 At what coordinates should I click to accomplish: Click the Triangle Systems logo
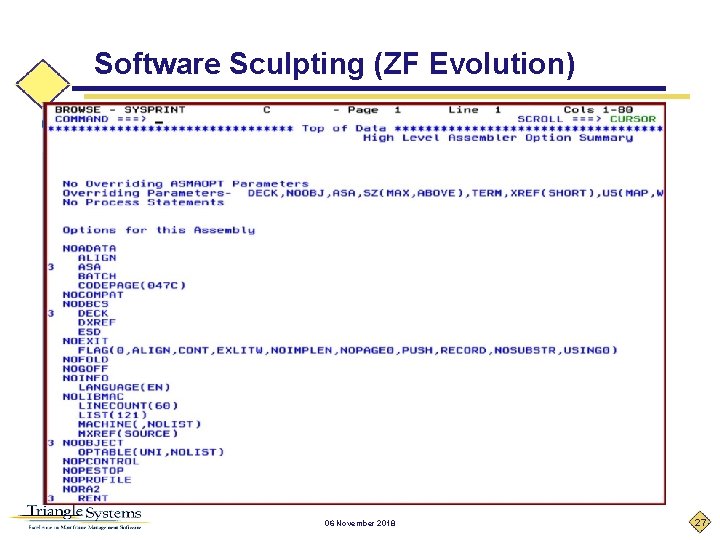(x=83, y=518)
